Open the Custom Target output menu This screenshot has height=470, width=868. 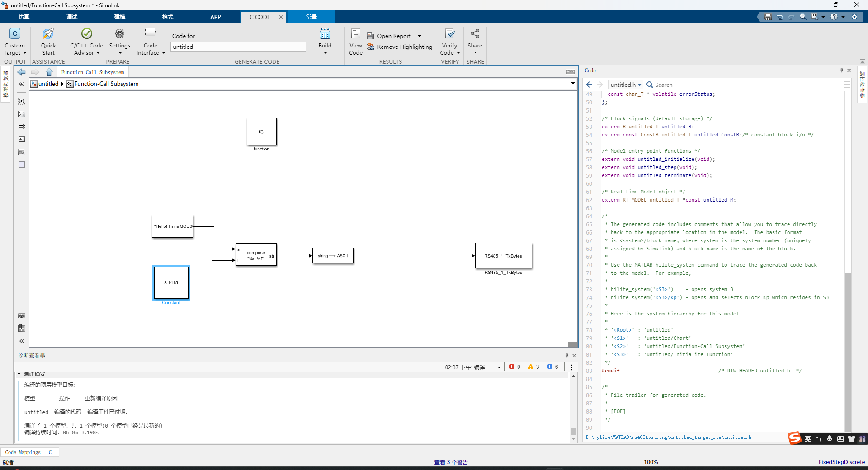tap(15, 42)
